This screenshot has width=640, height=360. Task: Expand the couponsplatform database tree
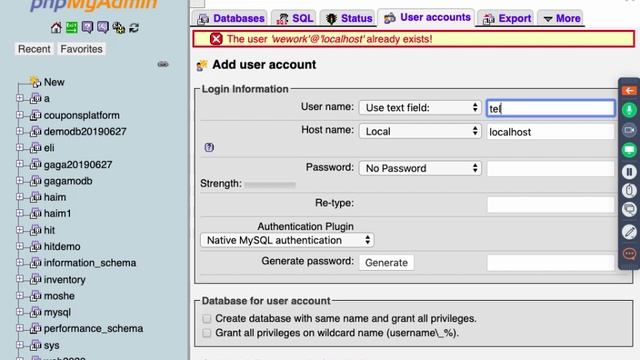(20, 115)
